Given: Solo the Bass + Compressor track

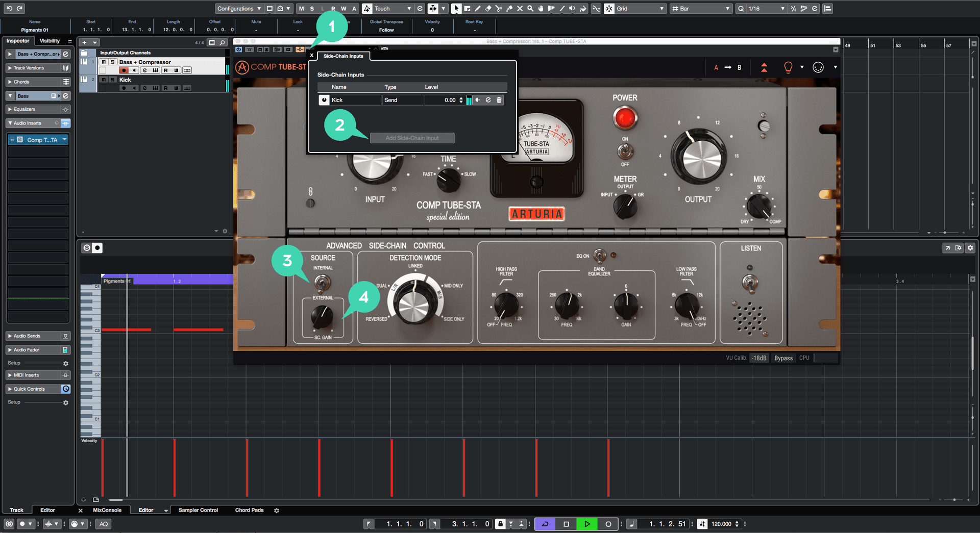Looking at the screenshot, I should (113, 62).
